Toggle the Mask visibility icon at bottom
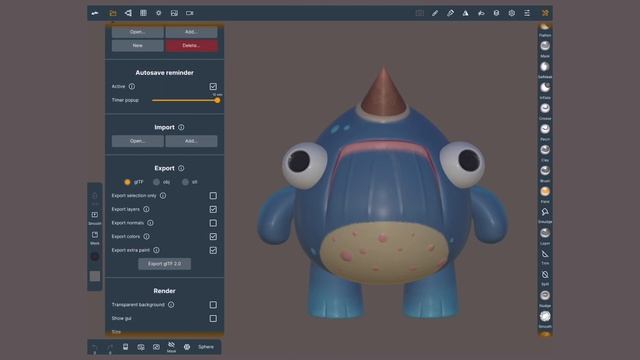This screenshot has height=360, width=640. tap(171, 347)
